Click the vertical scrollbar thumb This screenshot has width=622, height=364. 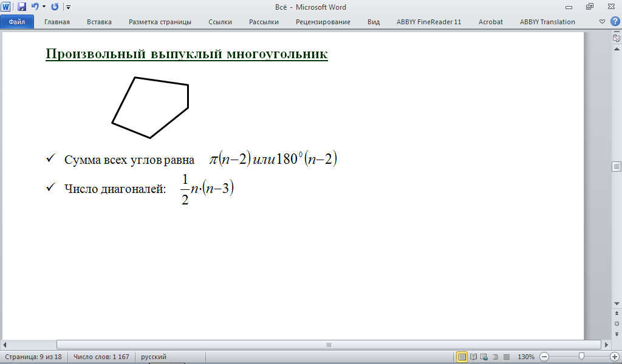617,166
